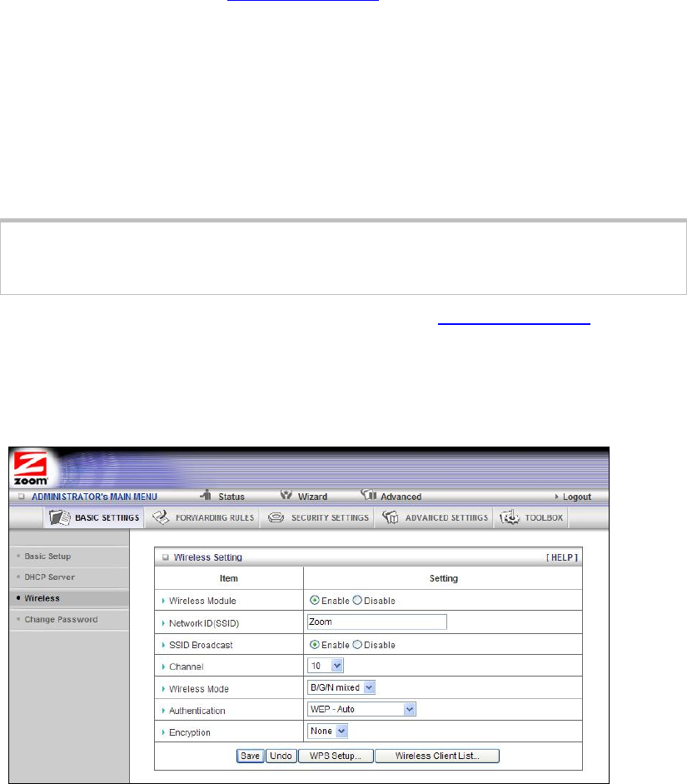The height and width of the screenshot is (784, 687).
Task: Open WPS Setup
Action: [x=336, y=756]
